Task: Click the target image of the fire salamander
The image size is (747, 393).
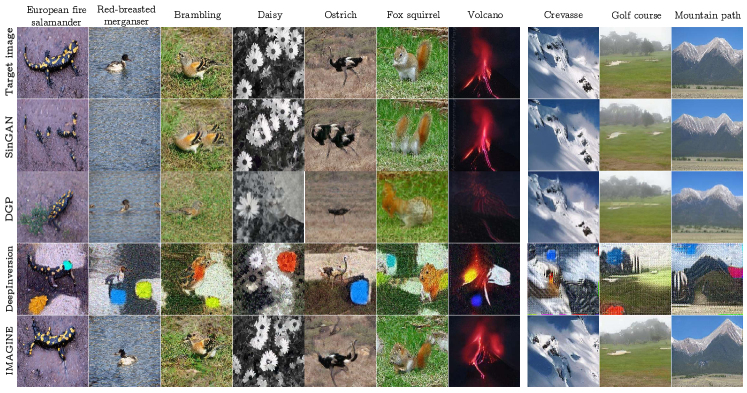Action: [x=53, y=62]
